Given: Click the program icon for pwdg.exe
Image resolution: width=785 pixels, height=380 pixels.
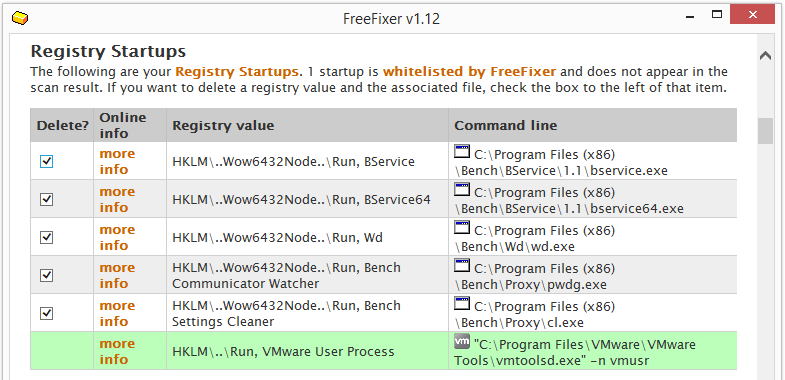Looking at the screenshot, I should click(x=462, y=266).
